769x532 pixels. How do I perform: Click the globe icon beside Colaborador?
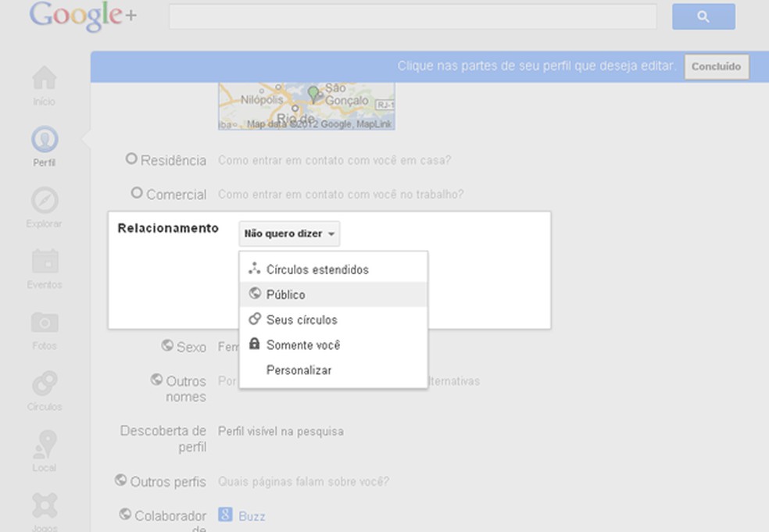(125, 514)
